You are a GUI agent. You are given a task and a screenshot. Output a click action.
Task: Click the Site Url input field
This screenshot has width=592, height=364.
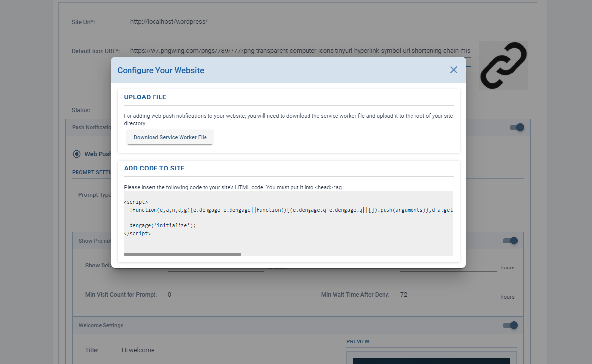coord(329,22)
